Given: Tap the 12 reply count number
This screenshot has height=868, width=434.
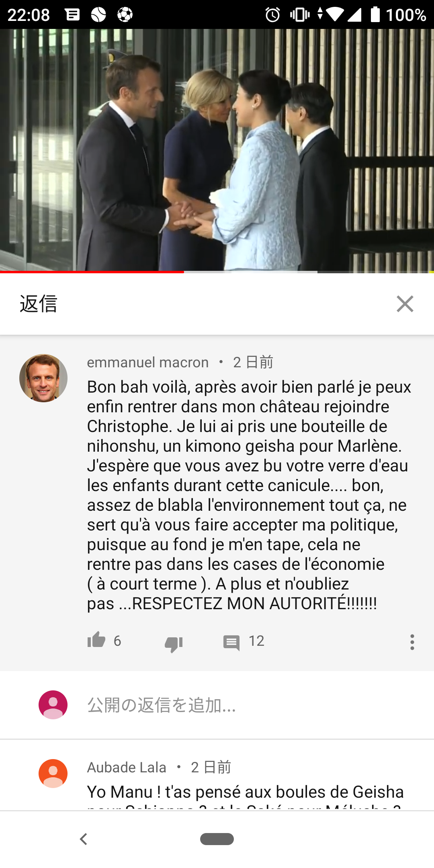Looking at the screenshot, I should (x=256, y=641).
